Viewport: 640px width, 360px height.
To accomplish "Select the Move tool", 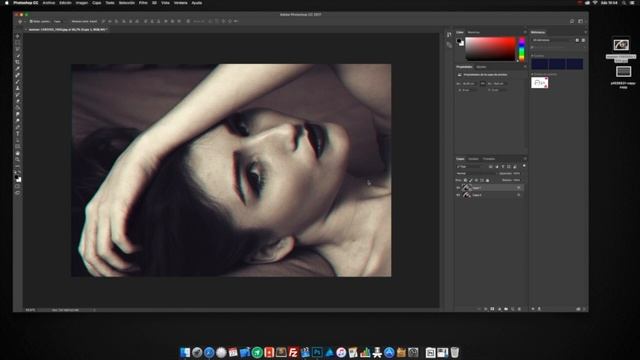I will [18, 36].
